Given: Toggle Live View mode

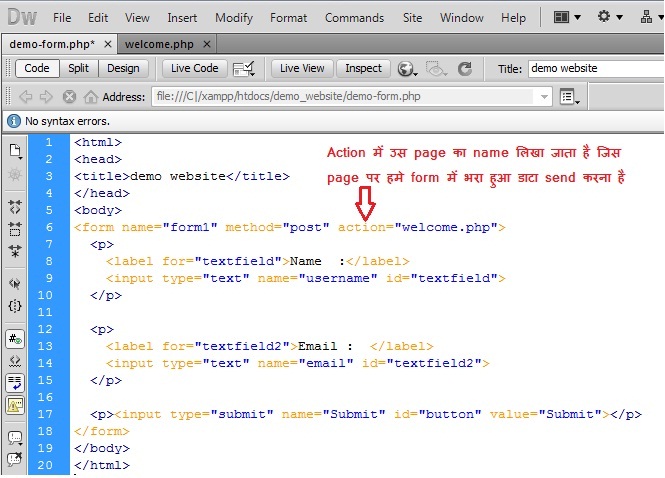Looking at the screenshot, I should point(302,68).
